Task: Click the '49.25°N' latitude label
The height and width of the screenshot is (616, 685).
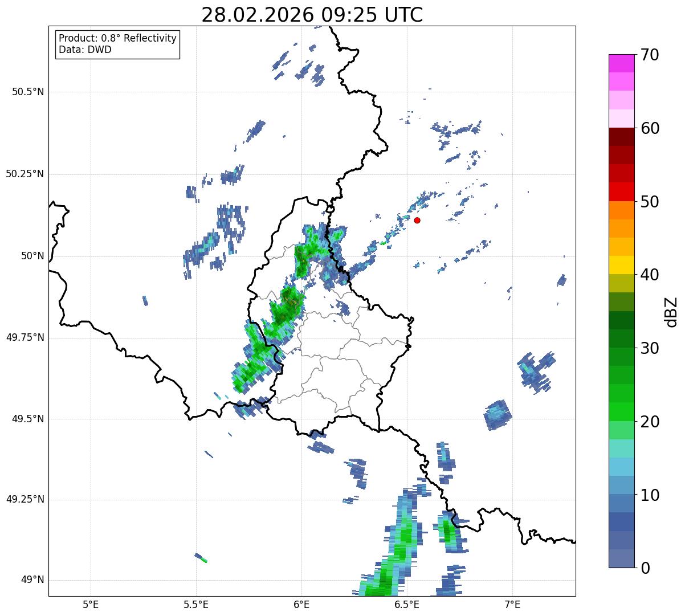Action: tap(25, 499)
